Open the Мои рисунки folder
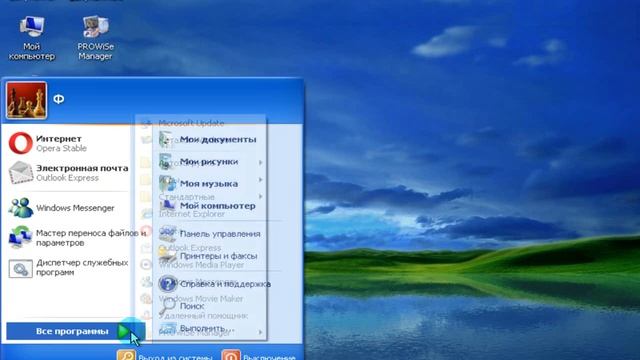 coord(210,162)
